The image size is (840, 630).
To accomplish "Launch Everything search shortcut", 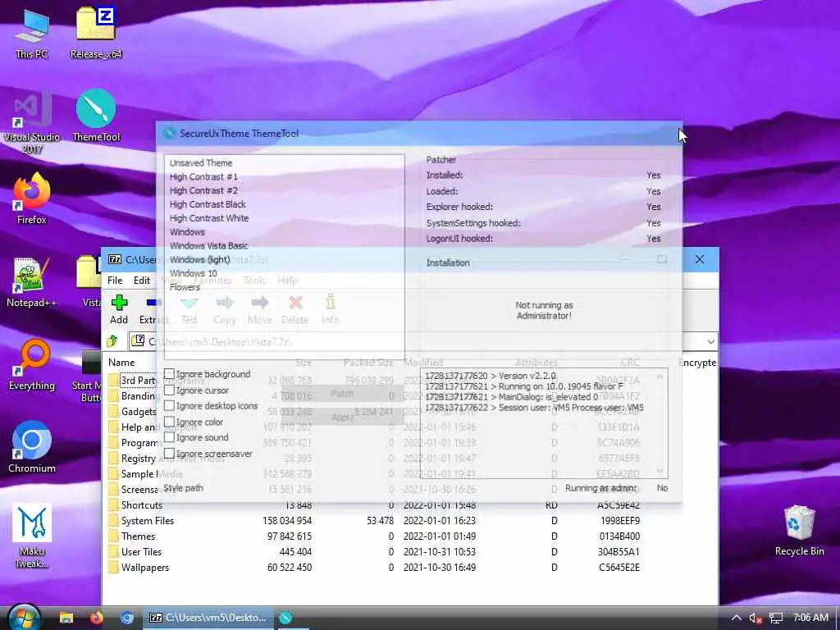I will [32, 364].
